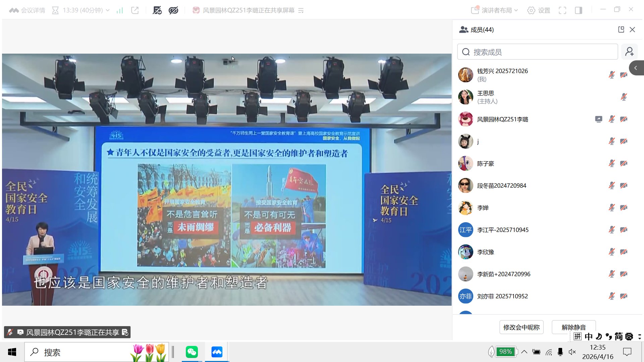Screen dimensions: 644x362
Task: Open WeChat from the taskbar
Action: click(x=192, y=352)
